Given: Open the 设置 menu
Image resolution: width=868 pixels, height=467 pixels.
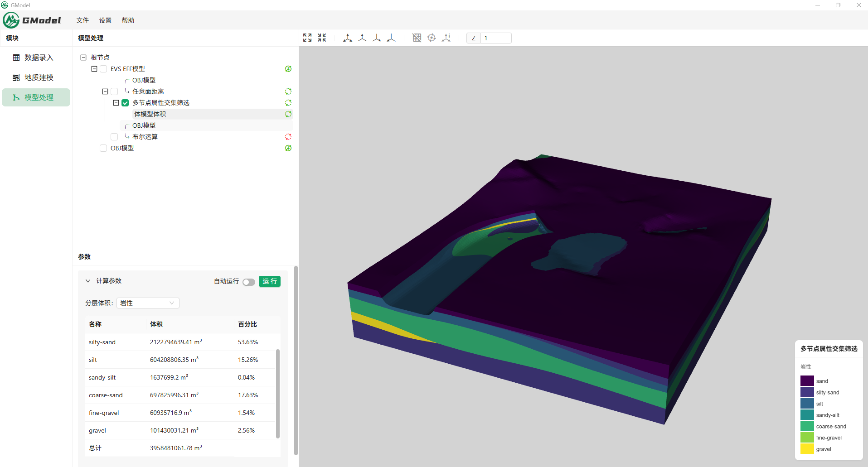Looking at the screenshot, I should (105, 20).
